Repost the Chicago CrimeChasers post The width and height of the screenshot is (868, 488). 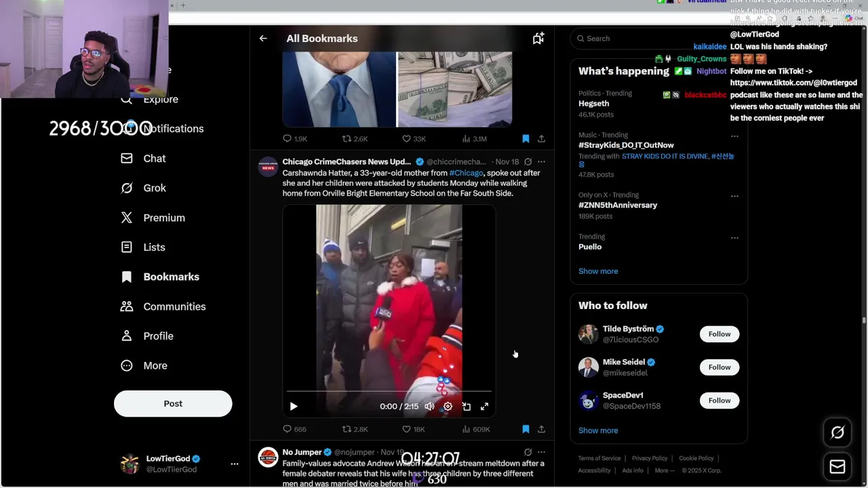click(x=355, y=429)
